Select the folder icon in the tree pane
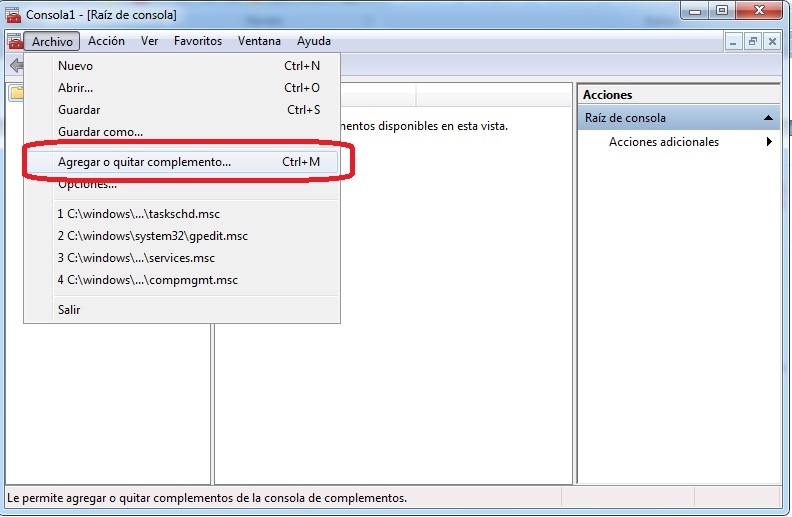Screen dimensions: 792x517 pos(16,94)
